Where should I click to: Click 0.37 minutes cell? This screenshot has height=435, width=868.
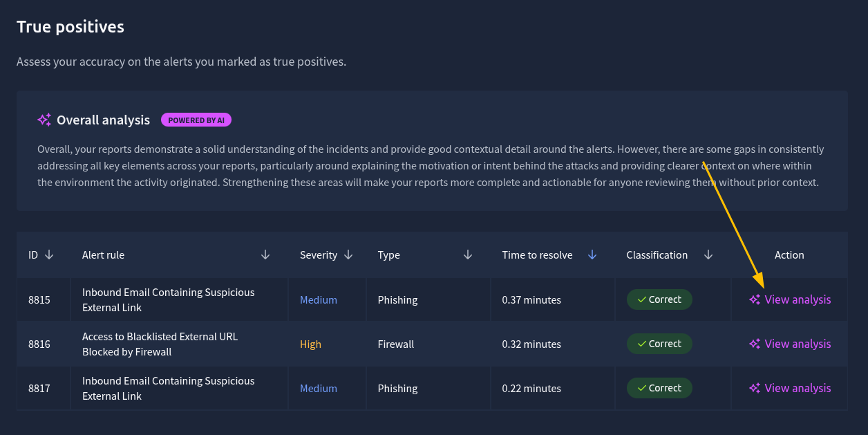(x=531, y=299)
